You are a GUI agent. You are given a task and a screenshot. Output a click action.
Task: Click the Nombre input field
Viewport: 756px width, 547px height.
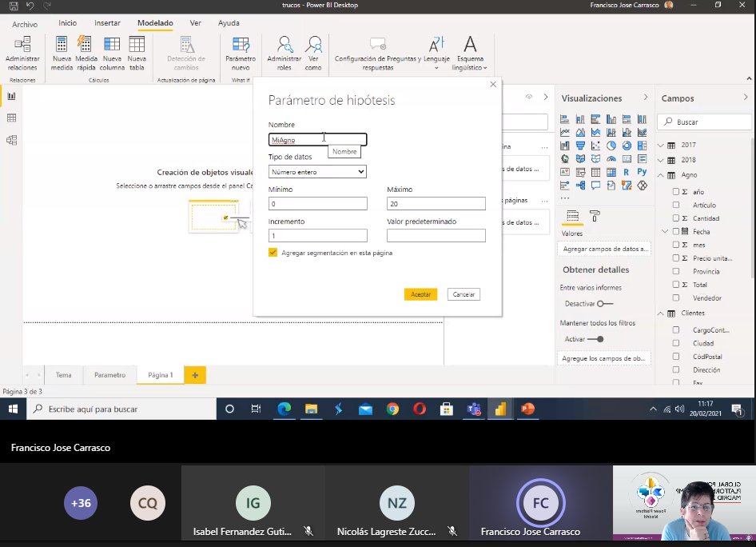click(x=317, y=140)
